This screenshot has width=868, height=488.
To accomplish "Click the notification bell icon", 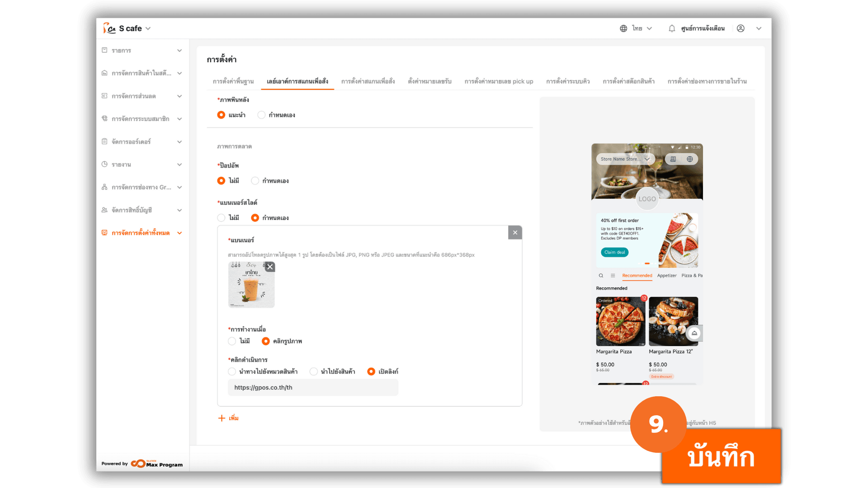I will click(672, 28).
